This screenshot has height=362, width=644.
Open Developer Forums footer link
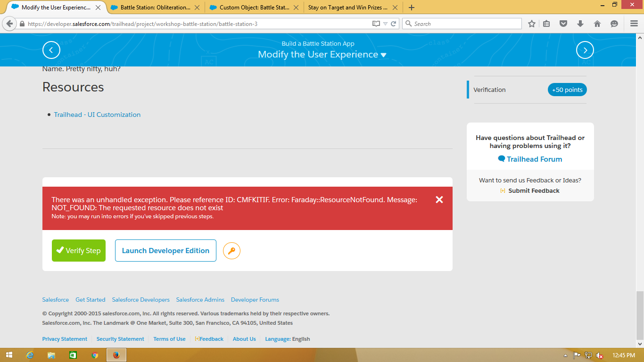click(x=255, y=300)
